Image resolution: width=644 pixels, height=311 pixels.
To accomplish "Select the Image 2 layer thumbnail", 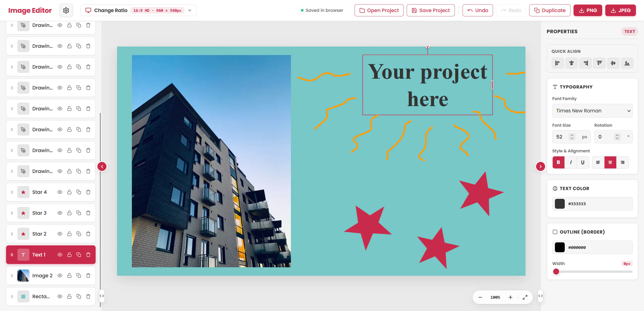I will point(23,276).
